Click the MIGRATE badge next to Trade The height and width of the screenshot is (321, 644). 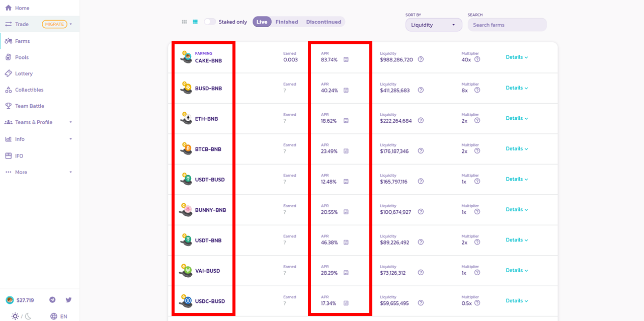coord(55,24)
